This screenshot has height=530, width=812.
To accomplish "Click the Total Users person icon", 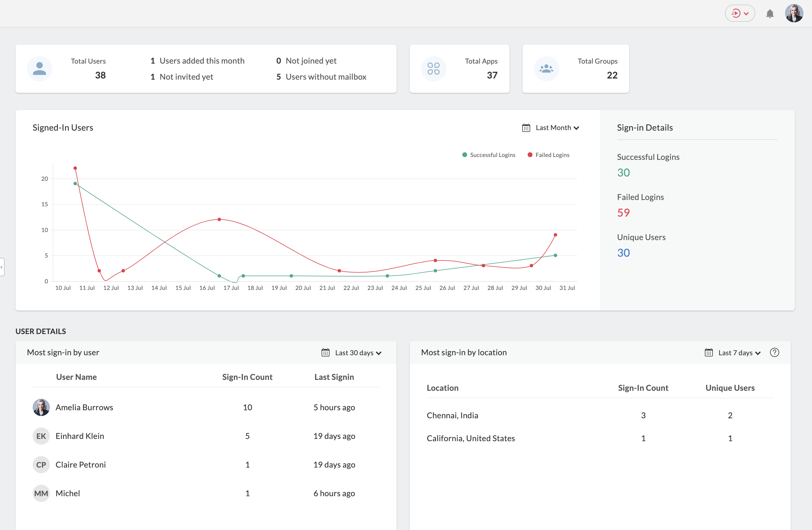I will (x=40, y=68).
